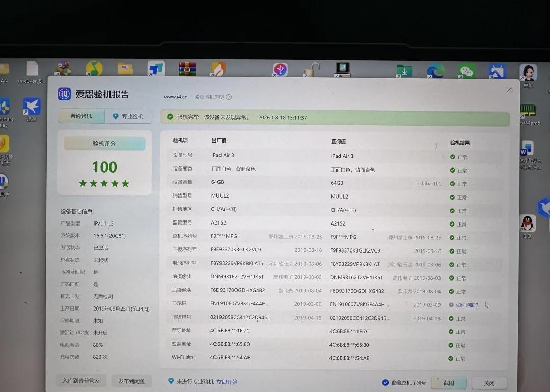
Task: Click the timestamp 2026-08-18 15:11:37
Action: [x=282, y=118]
